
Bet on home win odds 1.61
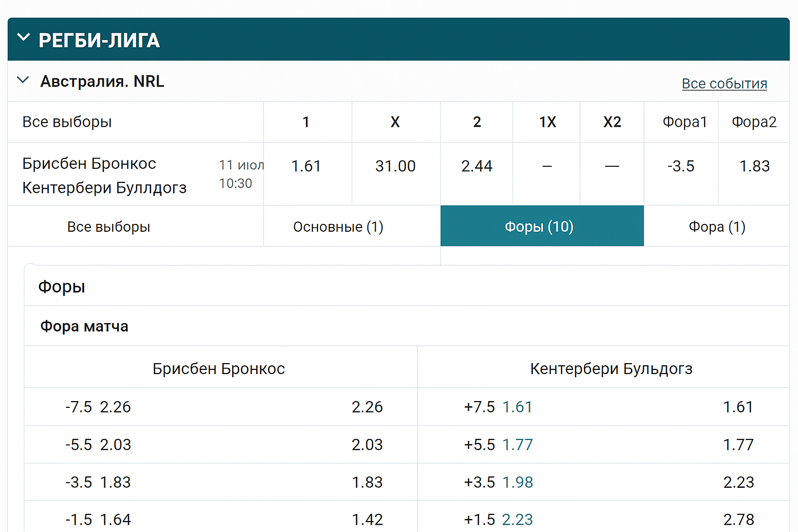coord(306,166)
